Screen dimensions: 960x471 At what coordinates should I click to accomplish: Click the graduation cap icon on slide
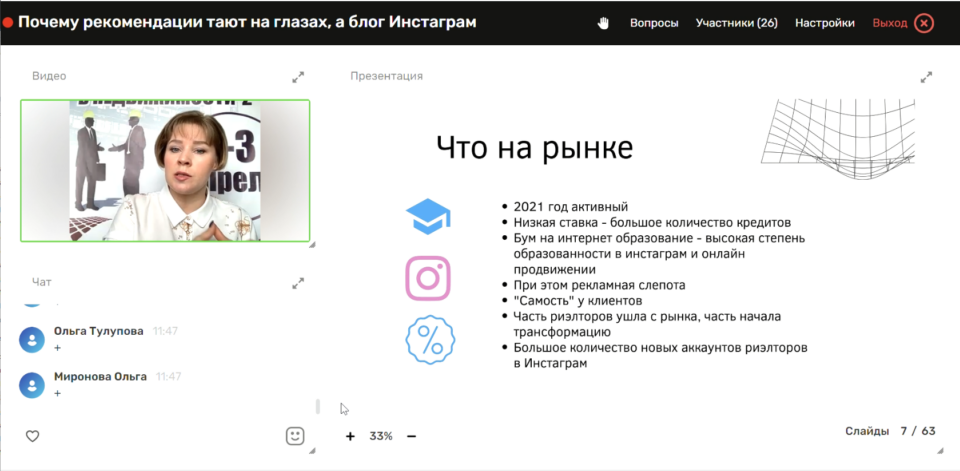point(428,216)
